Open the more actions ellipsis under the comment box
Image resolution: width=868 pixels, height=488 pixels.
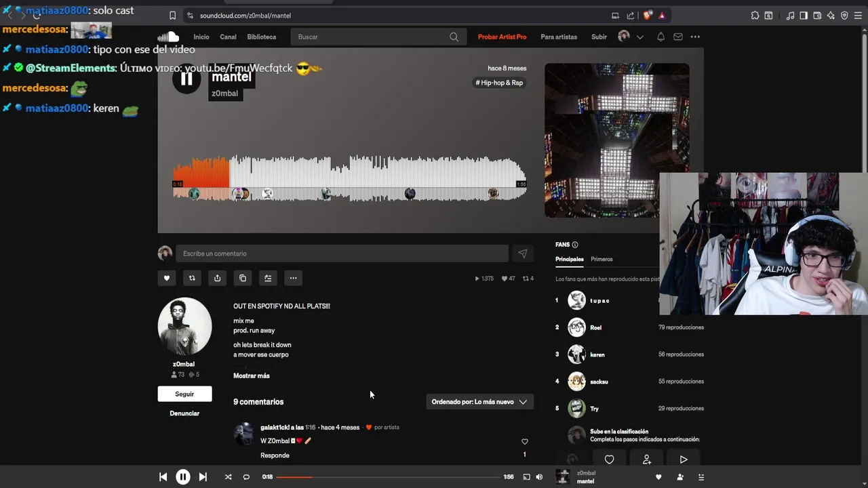pyautogui.click(x=293, y=278)
